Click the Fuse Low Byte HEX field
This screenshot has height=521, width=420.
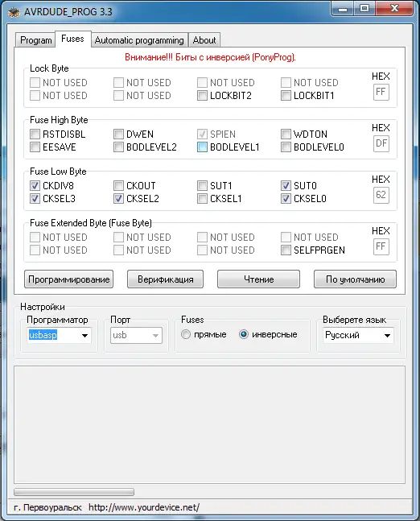[381, 194]
